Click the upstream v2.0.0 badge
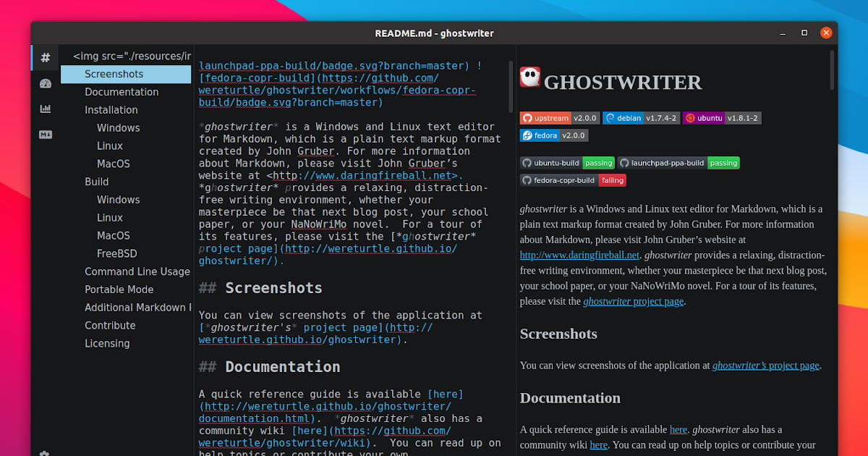 559,118
